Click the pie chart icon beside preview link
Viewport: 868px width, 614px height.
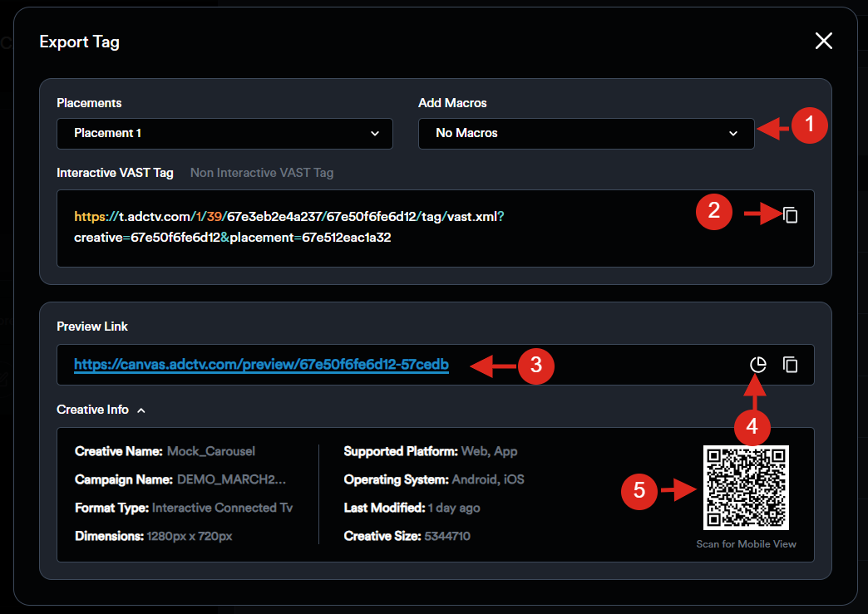[757, 365]
